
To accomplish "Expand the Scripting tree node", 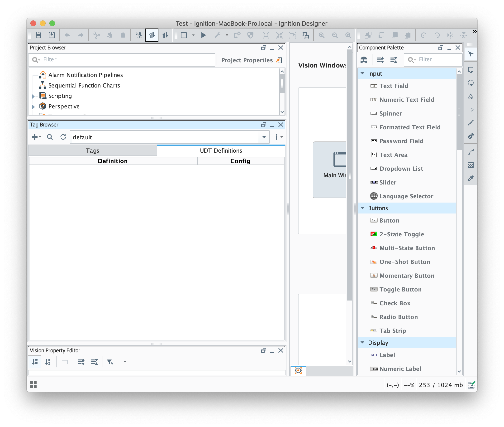I will click(33, 96).
